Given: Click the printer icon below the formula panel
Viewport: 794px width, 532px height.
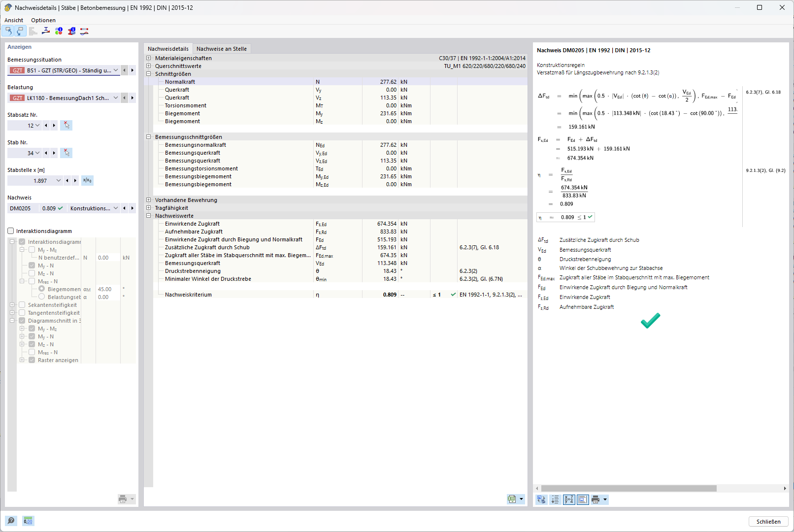Looking at the screenshot, I should 595,499.
